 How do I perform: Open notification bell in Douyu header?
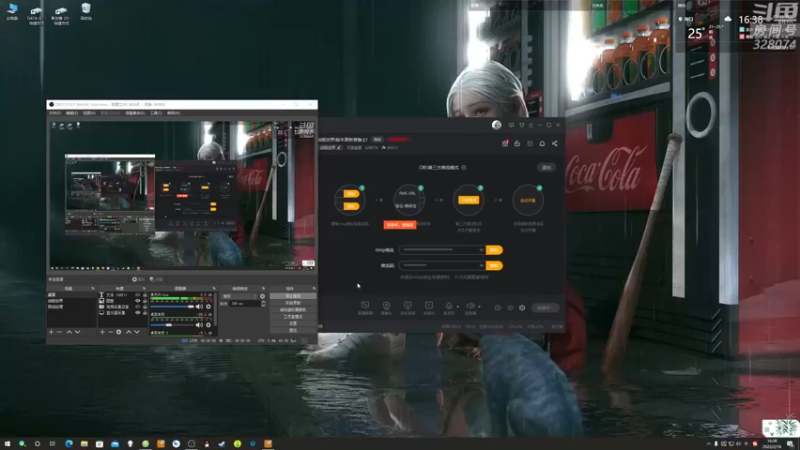point(542,143)
